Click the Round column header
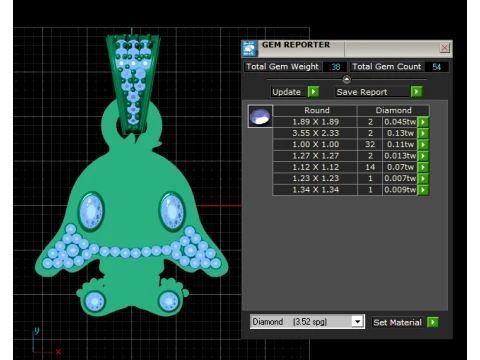 click(315, 110)
